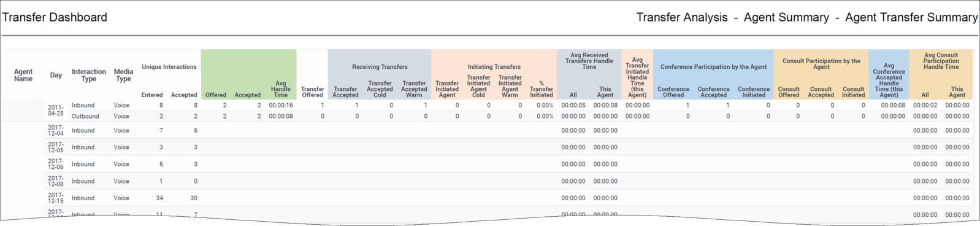The width and height of the screenshot is (980, 226).
Task: Select Avg Received Transfers Handle Time header
Action: point(589,61)
